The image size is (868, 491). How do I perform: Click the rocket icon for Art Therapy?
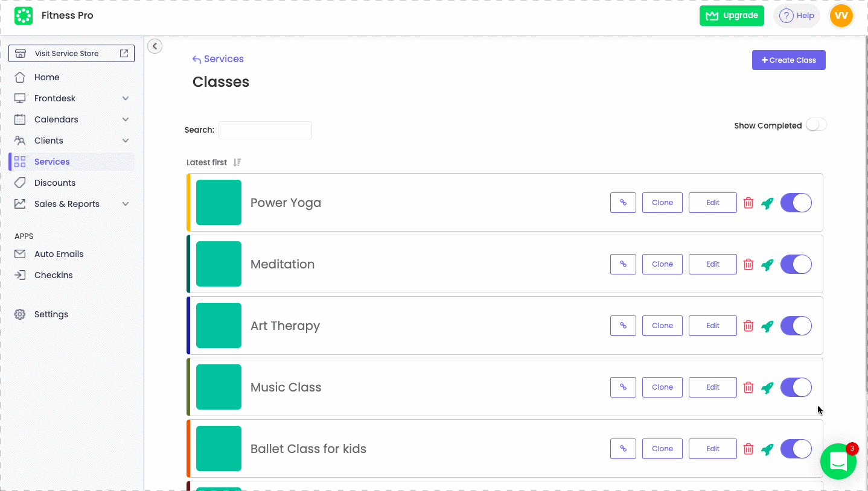[767, 326]
